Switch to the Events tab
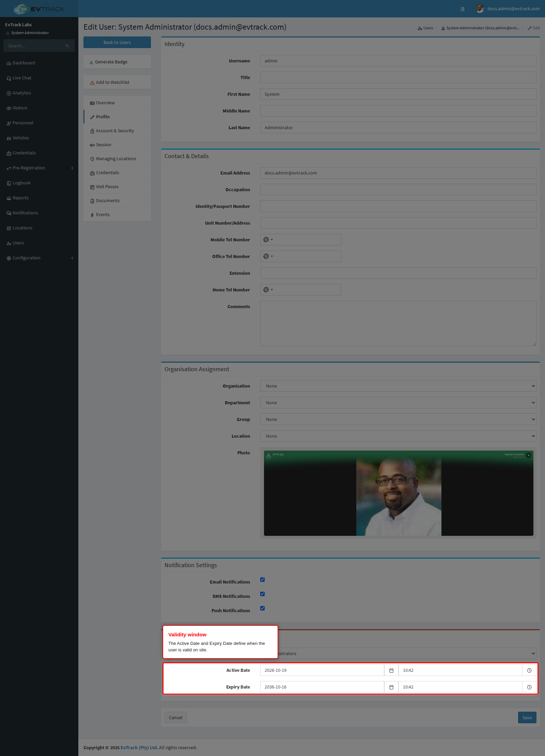This screenshot has width=545, height=756. (x=117, y=215)
